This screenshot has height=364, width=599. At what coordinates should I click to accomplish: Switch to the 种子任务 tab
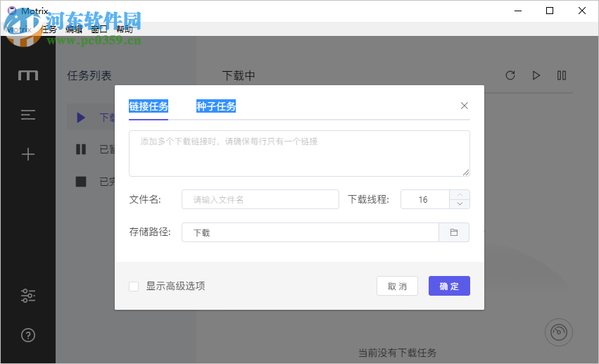click(216, 106)
